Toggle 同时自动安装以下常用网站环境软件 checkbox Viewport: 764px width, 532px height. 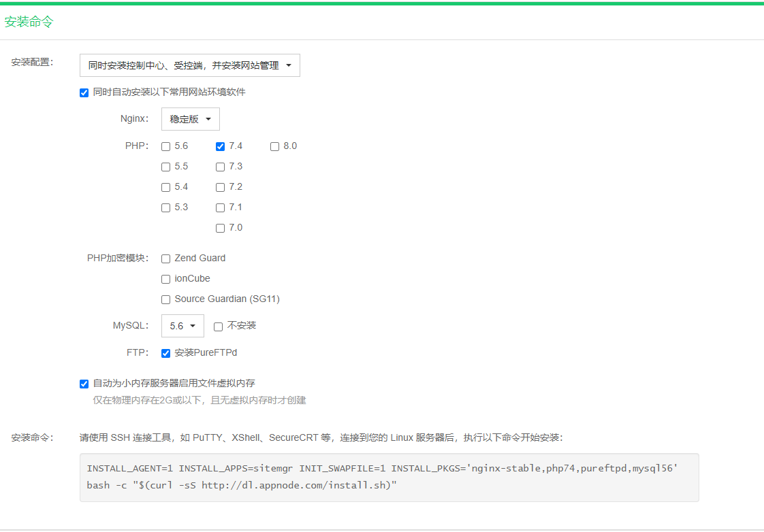(84, 93)
